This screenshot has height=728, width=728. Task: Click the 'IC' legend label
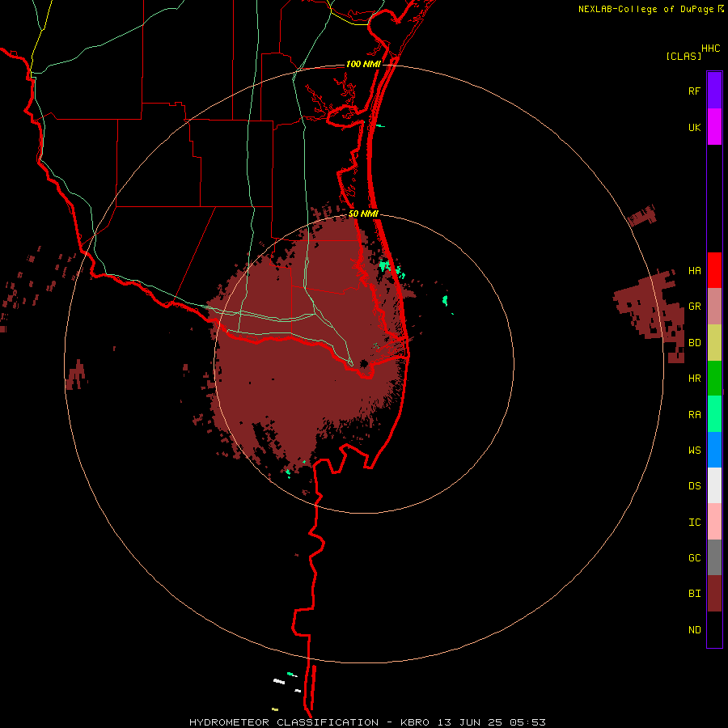(x=694, y=523)
